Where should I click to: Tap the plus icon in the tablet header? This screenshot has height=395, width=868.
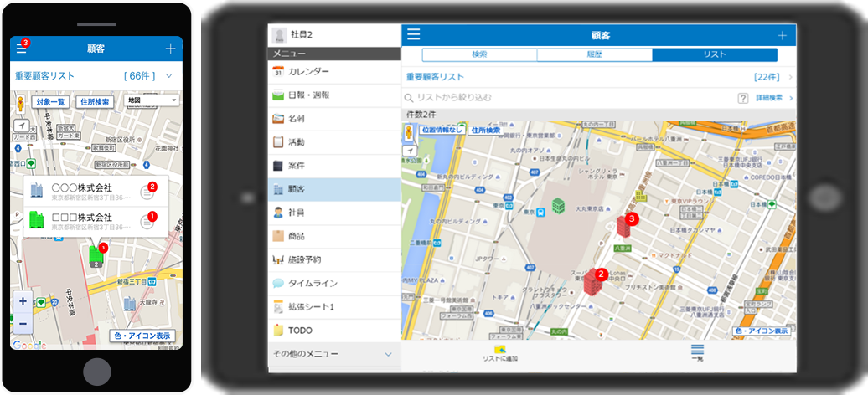click(x=783, y=35)
